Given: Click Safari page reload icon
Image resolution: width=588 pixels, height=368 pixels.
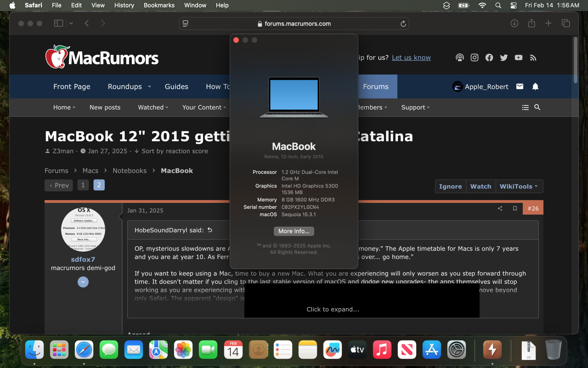Looking at the screenshot, I should coord(403,24).
